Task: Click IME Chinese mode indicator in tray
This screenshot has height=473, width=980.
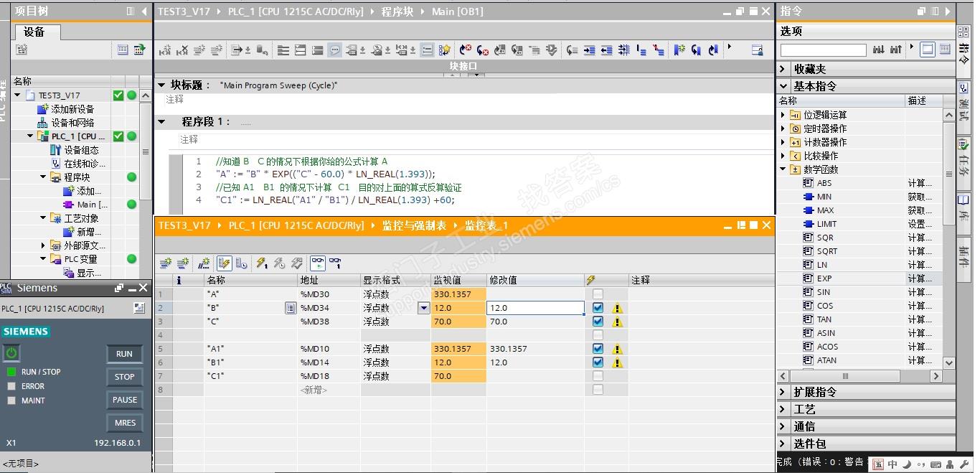Action: (892, 464)
